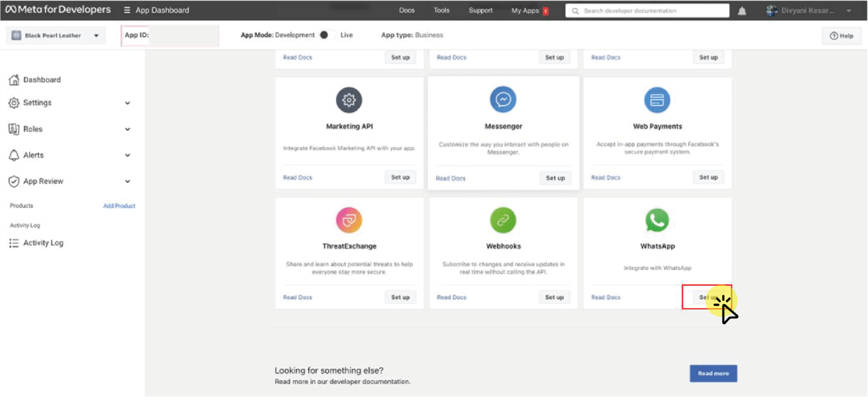Open My Apps in top navigation

pyautogui.click(x=525, y=11)
